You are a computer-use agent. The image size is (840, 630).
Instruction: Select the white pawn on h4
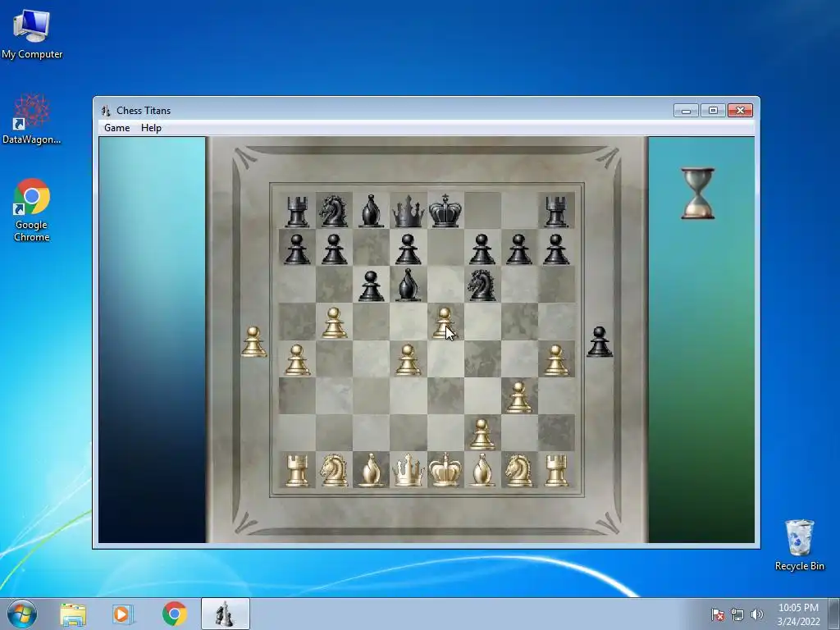coord(556,359)
